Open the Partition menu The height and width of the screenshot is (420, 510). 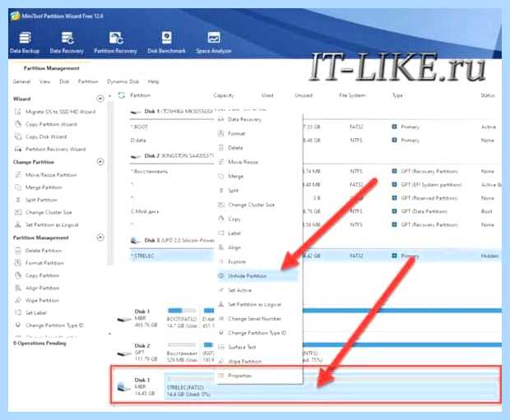pyautogui.click(x=88, y=81)
